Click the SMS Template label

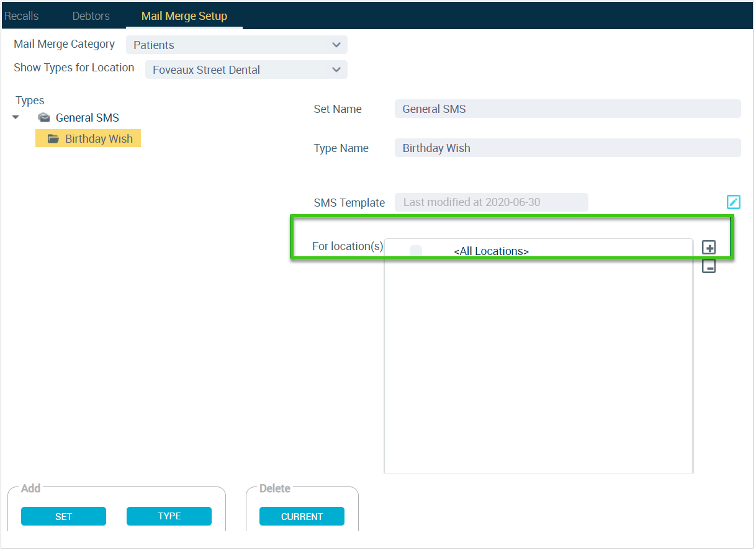[349, 203]
